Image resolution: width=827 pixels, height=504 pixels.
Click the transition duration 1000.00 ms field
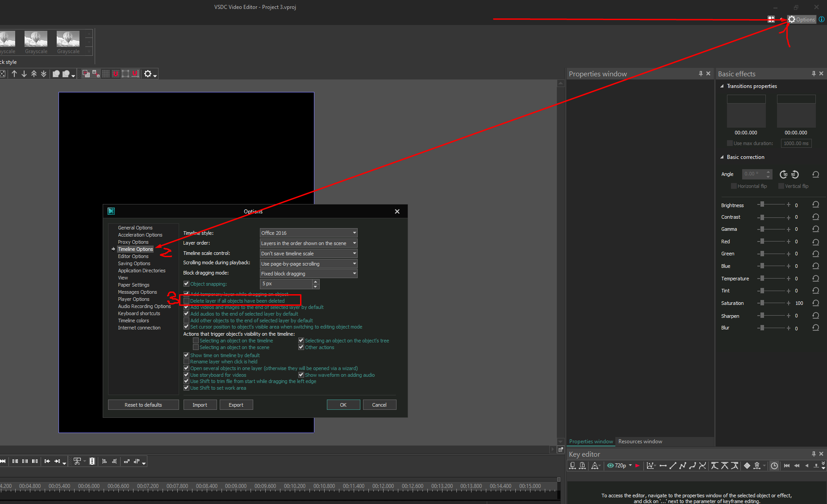point(796,143)
